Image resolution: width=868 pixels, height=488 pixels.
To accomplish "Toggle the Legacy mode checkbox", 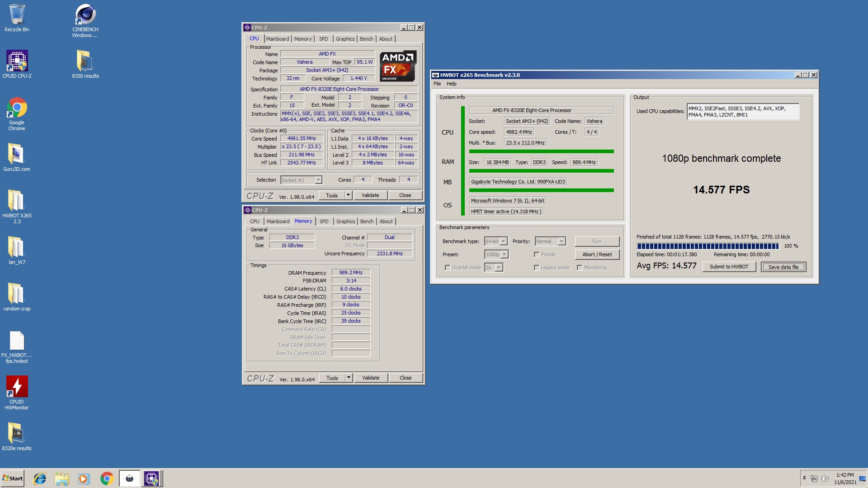I will 537,267.
